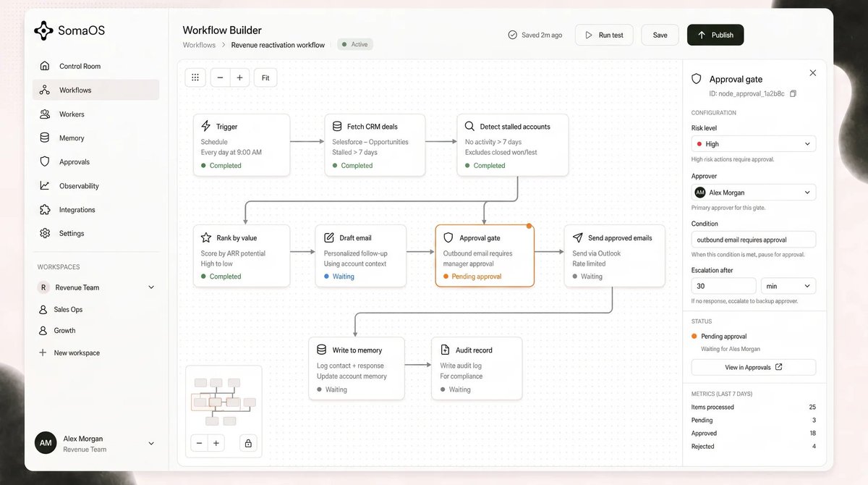
Task: Open the min unit dropdown
Action: pyautogui.click(x=788, y=286)
